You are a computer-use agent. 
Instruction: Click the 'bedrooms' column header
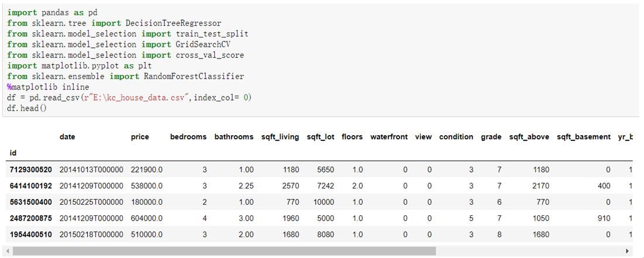point(188,137)
